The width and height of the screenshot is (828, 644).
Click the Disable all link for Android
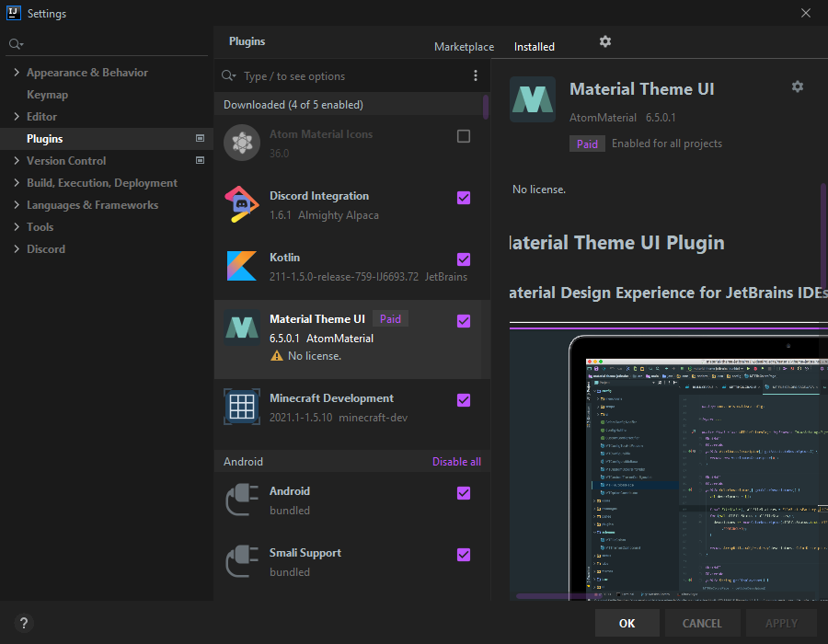456,462
